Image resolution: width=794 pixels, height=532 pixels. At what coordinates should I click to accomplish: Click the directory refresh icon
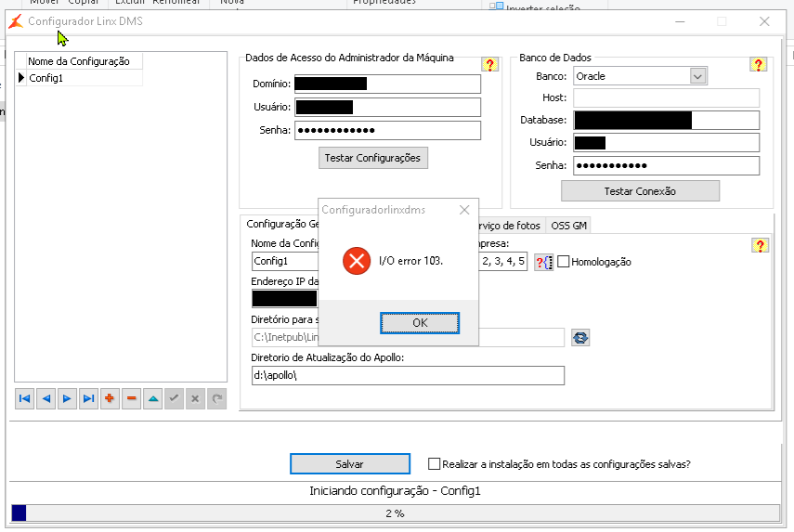pos(580,338)
